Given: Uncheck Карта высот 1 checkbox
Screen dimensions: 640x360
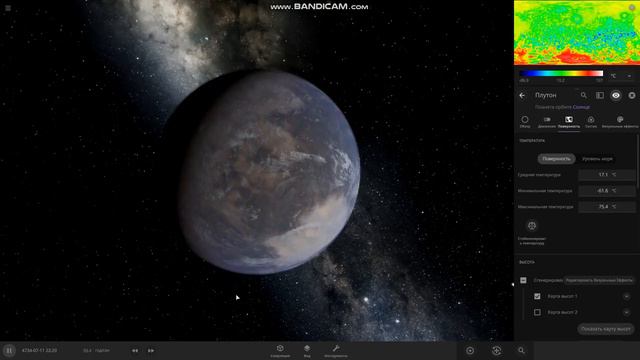Looking at the screenshot, I should point(537,296).
